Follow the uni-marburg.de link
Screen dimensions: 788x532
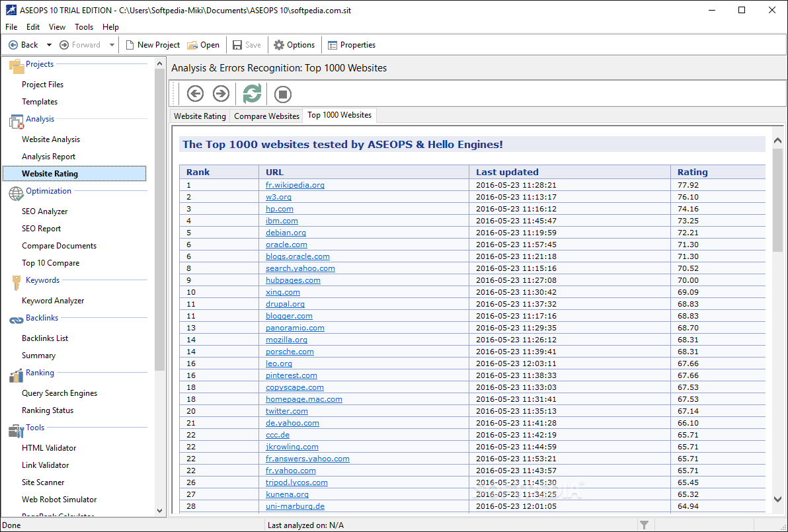pos(295,506)
